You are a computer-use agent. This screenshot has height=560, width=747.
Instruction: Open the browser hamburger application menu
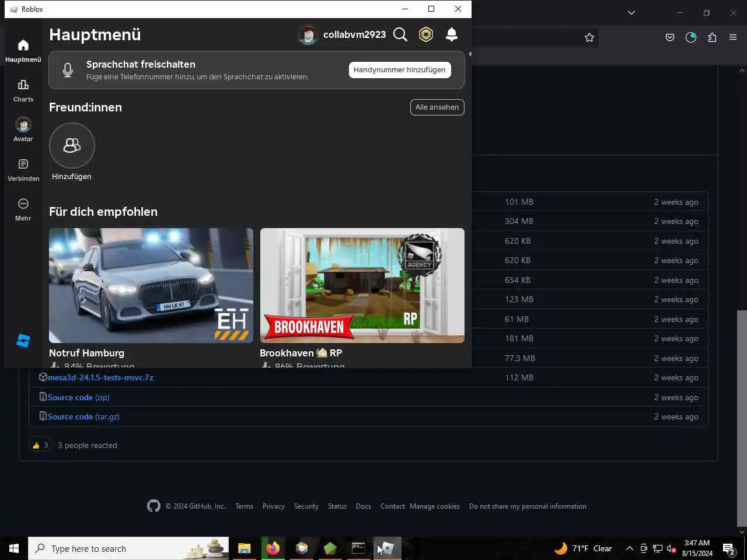click(x=733, y=37)
